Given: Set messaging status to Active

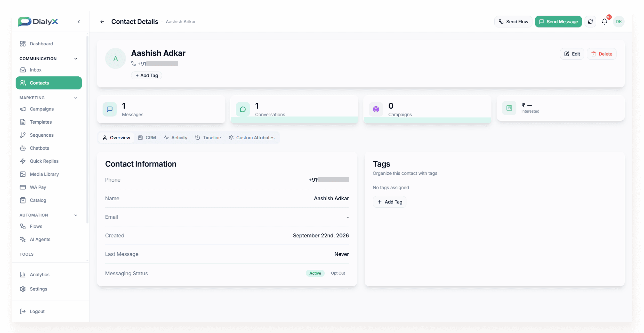Looking at the screenshot, I should [x=315, y=273].
